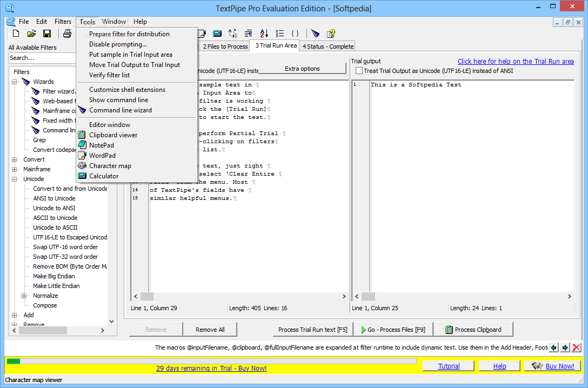This screenshot has height=388, width=588.
Task: Click the Save floppy disk icon
Action: tap(47, 34)
